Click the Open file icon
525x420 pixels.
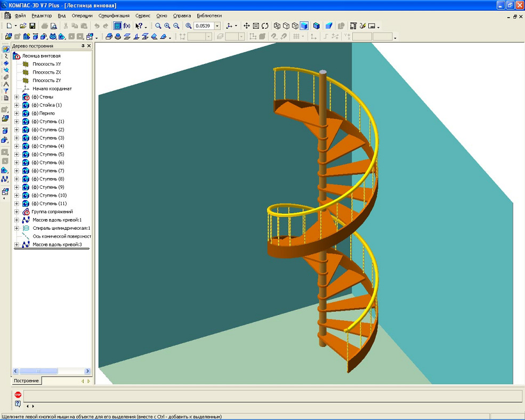(x=24, y=26)
